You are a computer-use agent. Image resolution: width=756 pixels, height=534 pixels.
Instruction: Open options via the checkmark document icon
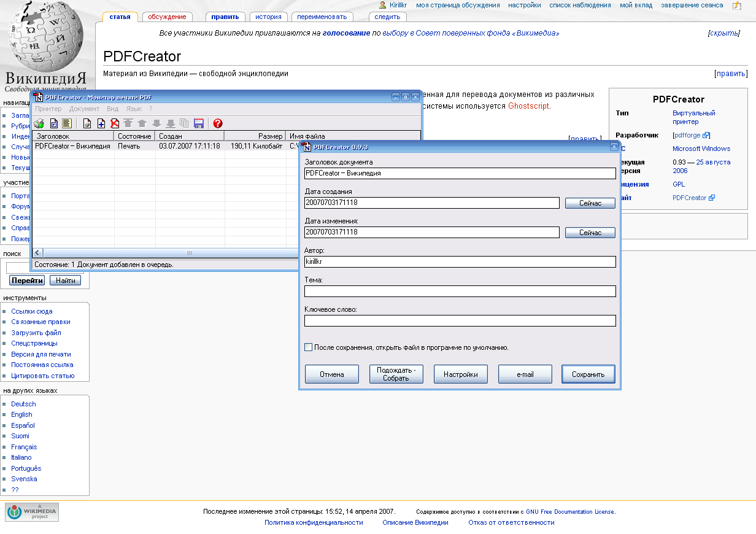click(x=53, y=123)
